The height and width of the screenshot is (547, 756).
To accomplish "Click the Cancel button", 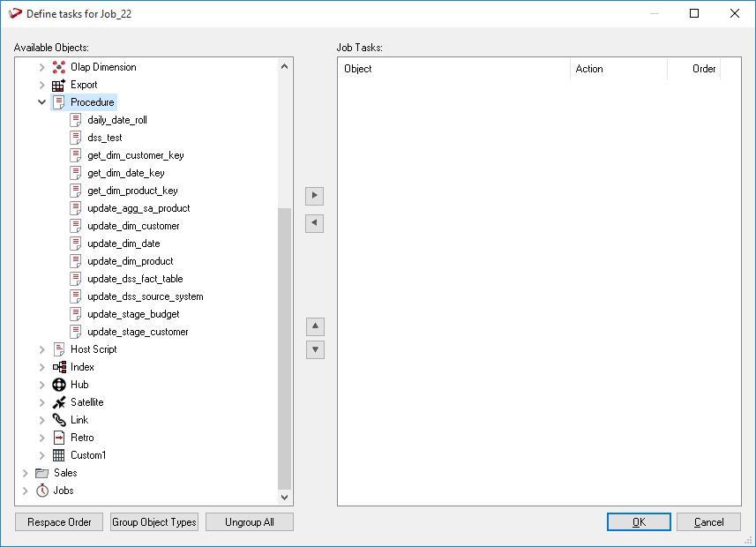I will [708, 522].
